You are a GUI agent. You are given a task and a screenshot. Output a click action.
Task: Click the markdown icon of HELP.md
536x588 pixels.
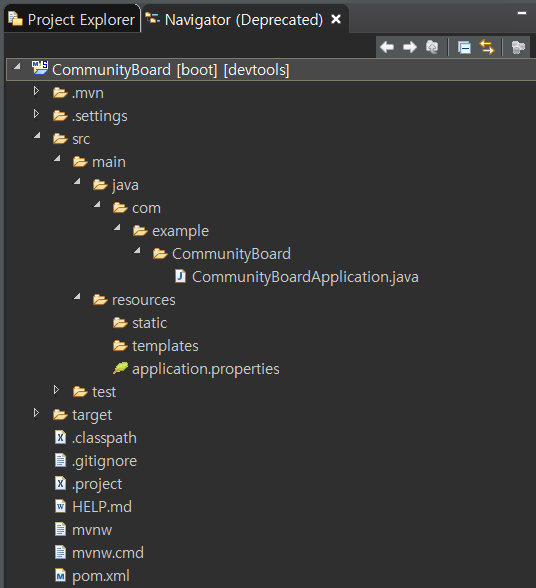(60, 506)
